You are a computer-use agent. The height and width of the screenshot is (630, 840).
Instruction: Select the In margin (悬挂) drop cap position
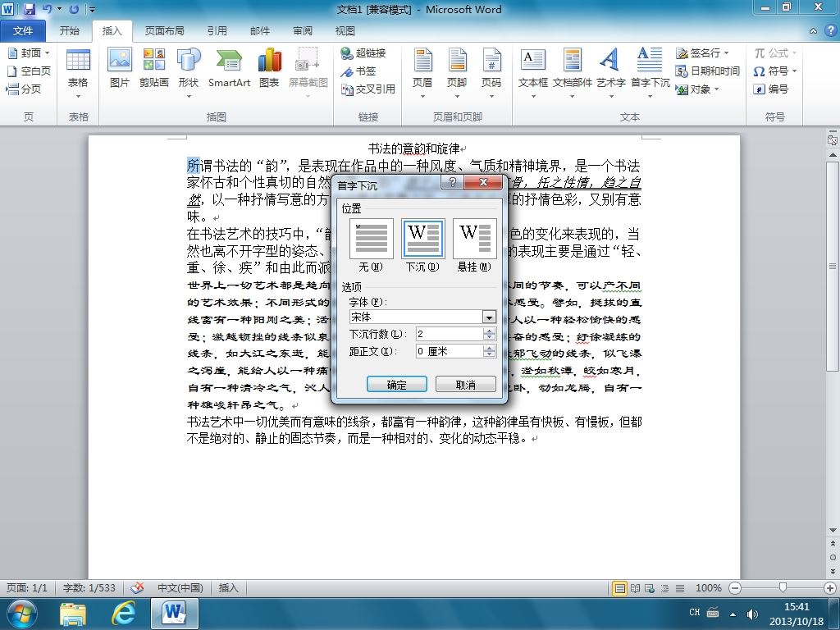tap(474, 245)
